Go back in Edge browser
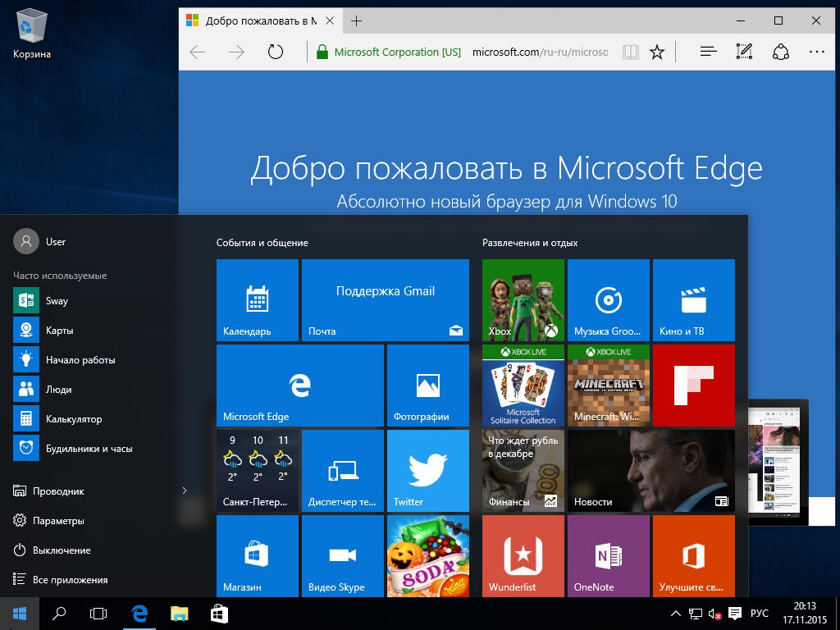The image size is (840, 630). click(198, 52)
